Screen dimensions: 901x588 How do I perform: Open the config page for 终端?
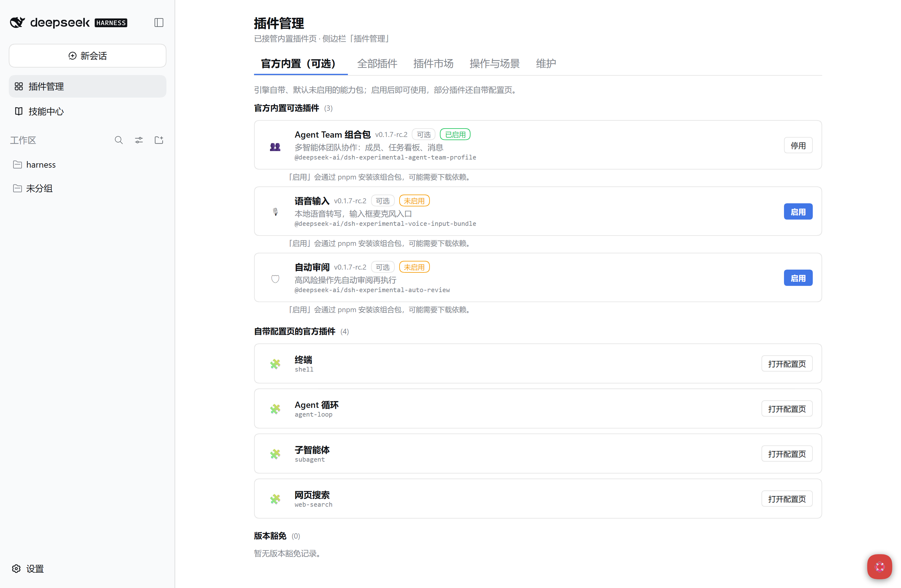tap(787, 364)
